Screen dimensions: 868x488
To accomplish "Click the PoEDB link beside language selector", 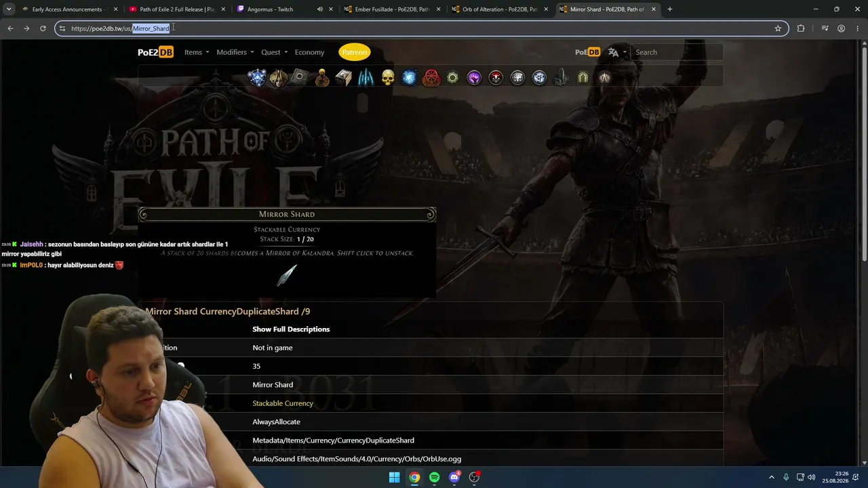I will click(587, 52).
